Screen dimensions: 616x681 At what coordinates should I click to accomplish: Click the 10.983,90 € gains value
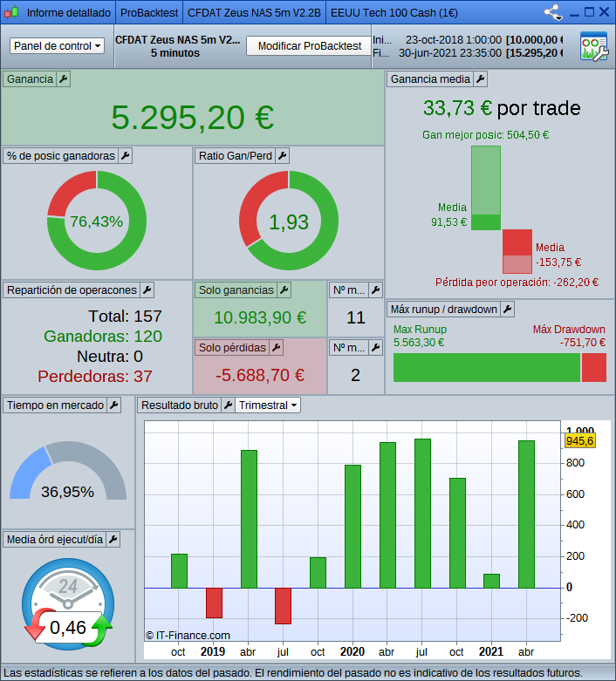point(260,317)
